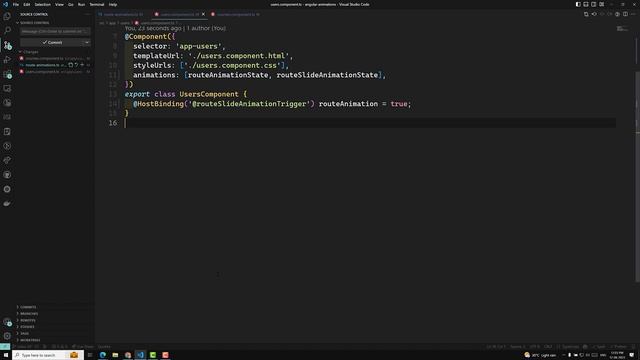The image size is (640, 360).
Task: Open Microsoft Edge from the taskbar
Action: tap(102, 355)
